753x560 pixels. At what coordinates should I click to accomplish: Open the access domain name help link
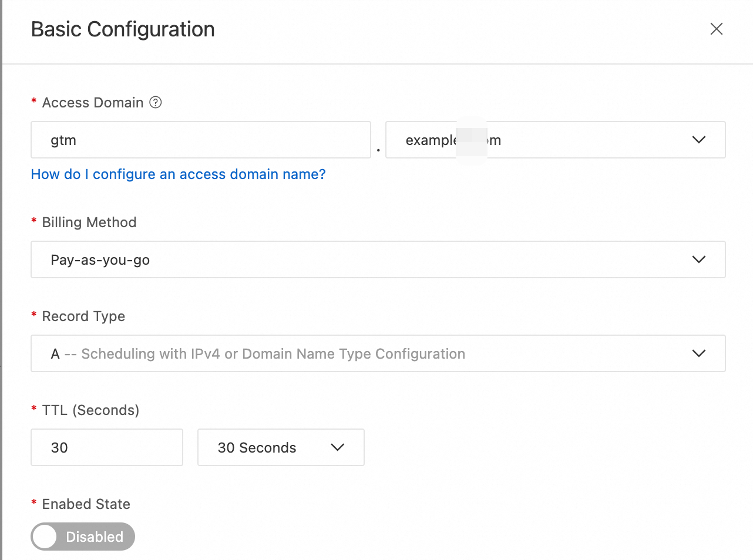[x=178, y=174]
